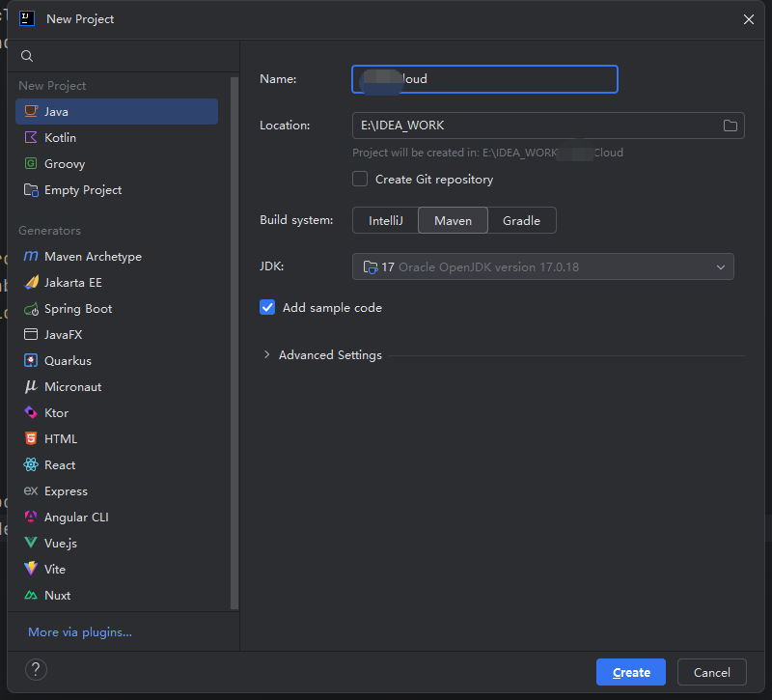The height and width of the screenshot is (700, 772).
Task: Uncheck Add sample code checkbox
Action: click(267, 307)
